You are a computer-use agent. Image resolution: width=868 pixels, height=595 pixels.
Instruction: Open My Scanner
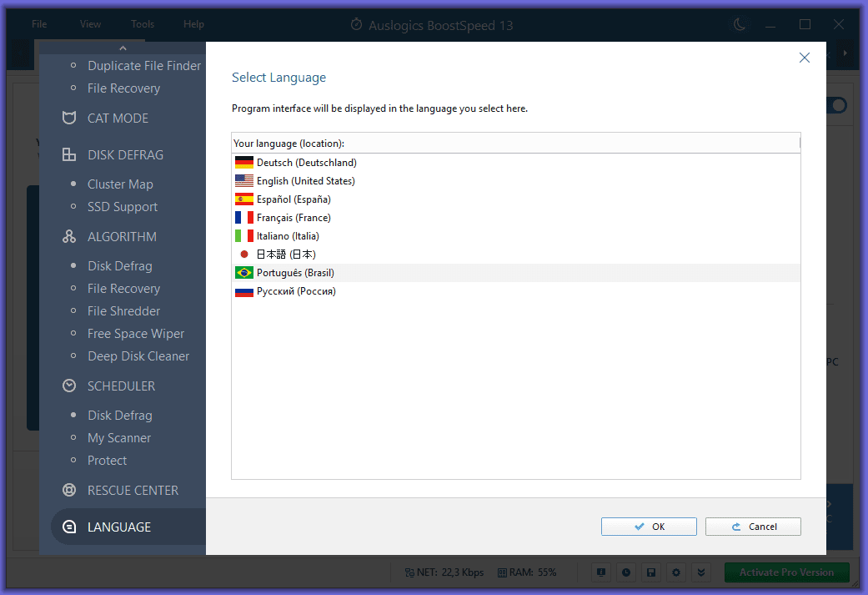pos(119,437)
